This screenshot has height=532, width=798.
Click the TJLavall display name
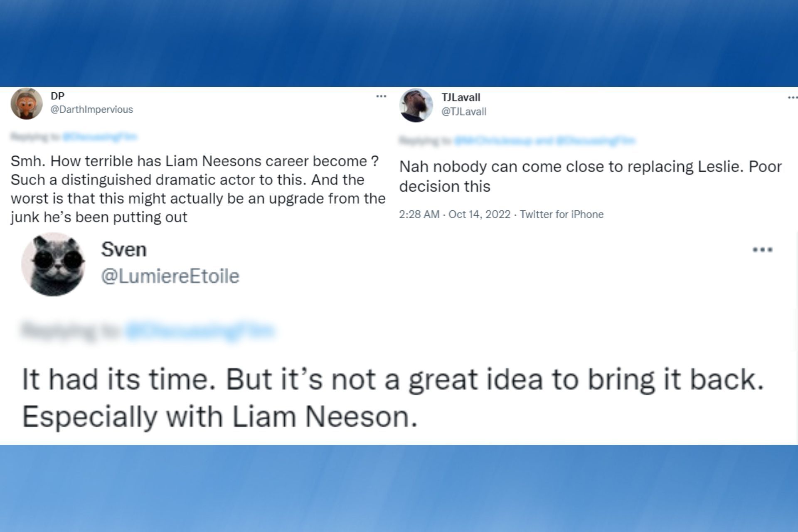click(x=461, y=97)
